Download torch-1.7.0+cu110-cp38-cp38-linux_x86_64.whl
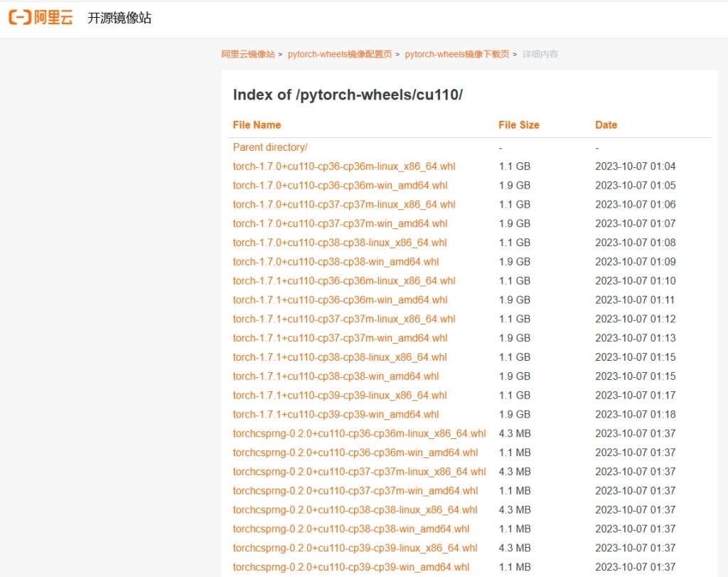The height and width of the screenshot is (577, 728). (340, 243)
